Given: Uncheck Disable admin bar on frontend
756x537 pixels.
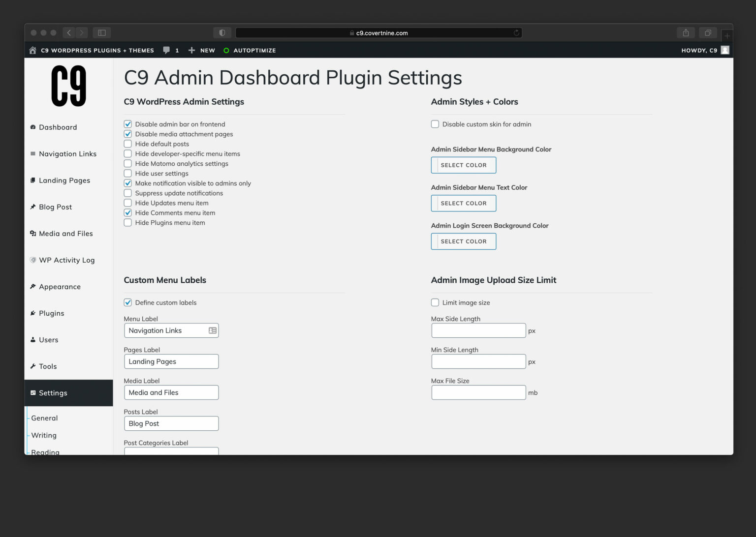Looking at the screenshot, I should coord(127,124).
